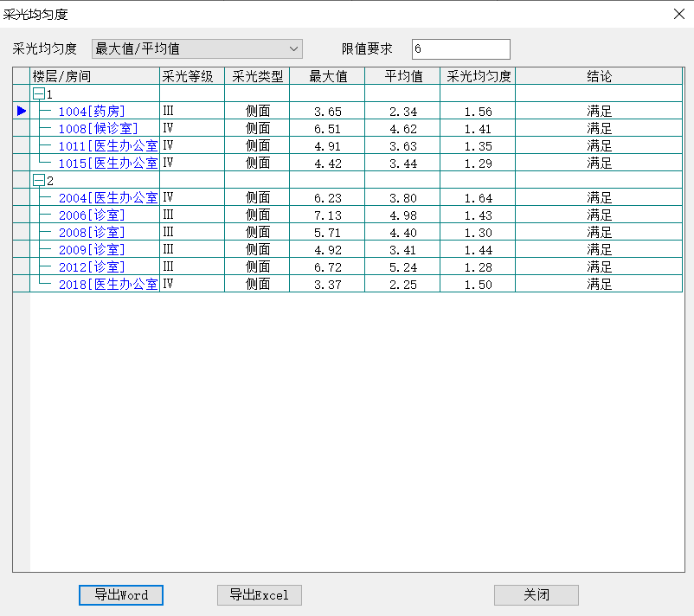Export results with 导出Excel button
Image resolution: width=694 pixels, height=616 pixels.
pos(259,595)
